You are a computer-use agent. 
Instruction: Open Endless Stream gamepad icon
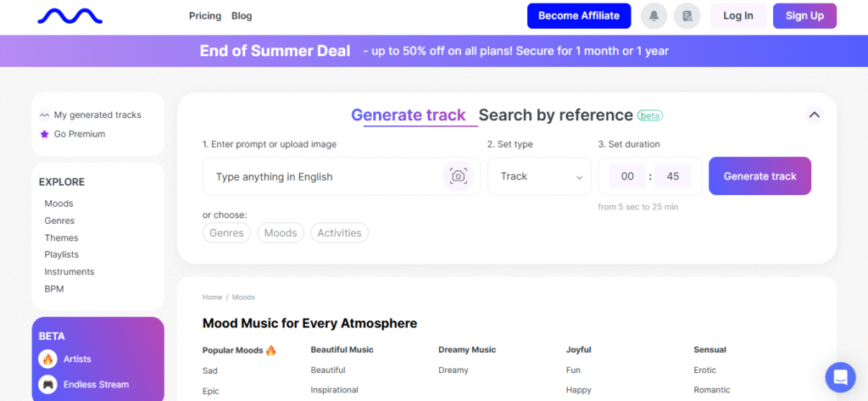(x=47, y=384)
